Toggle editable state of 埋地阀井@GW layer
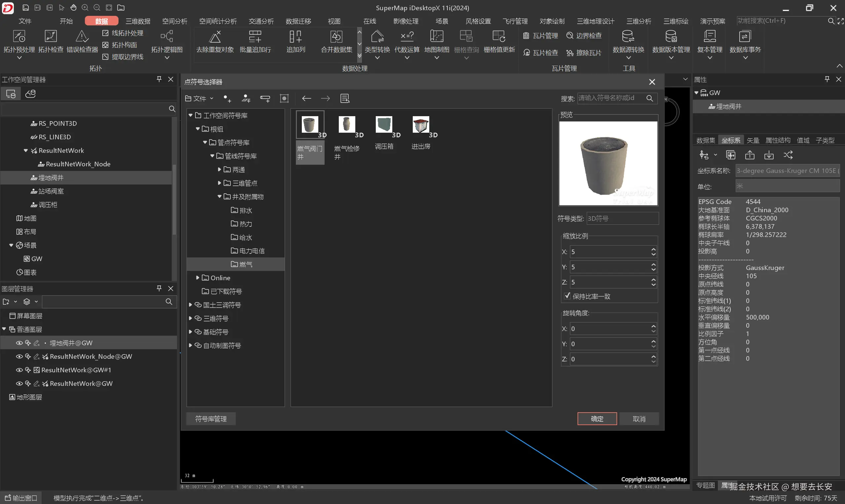Image resolution: width=845 pixels, height=504 pixels. 37,343
